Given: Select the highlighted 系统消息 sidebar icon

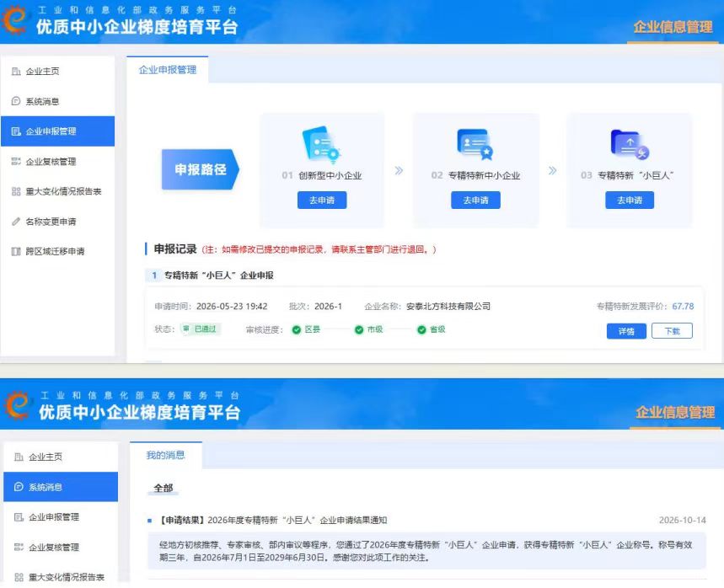Looking at the screenshot, I should point(19,487).
